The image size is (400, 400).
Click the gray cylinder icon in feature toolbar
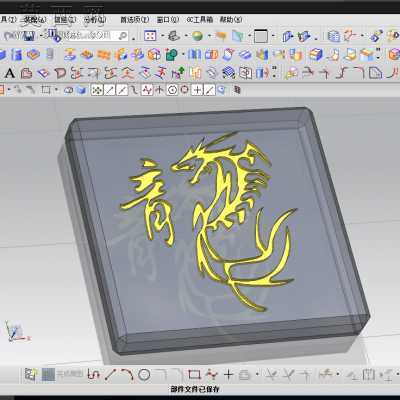(x=49, y=54)
